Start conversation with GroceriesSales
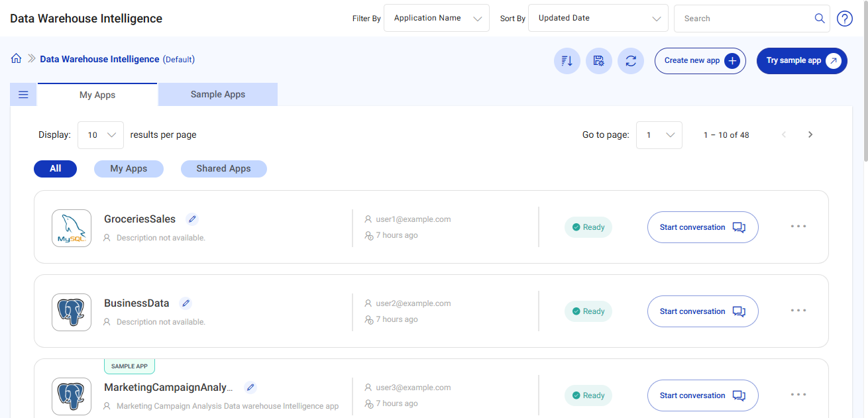Screen dimensions: 868x418 702,227
